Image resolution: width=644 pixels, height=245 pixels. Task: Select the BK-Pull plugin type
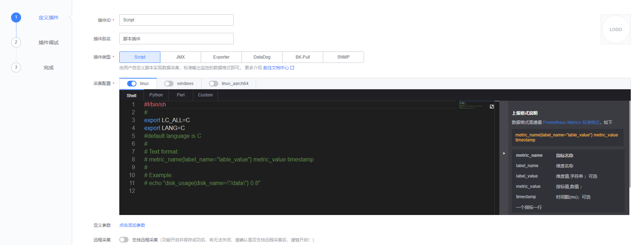point(303,57)
